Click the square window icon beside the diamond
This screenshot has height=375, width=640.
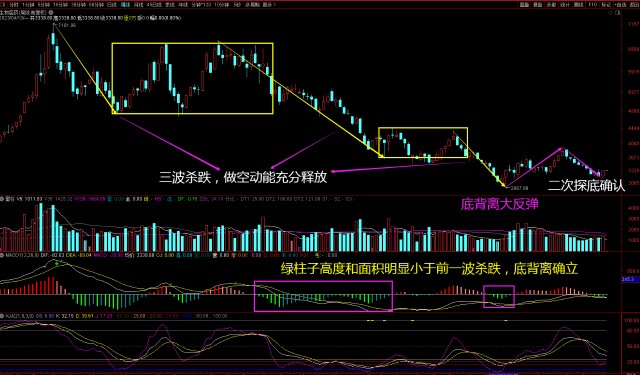click(x=617, y=13)
